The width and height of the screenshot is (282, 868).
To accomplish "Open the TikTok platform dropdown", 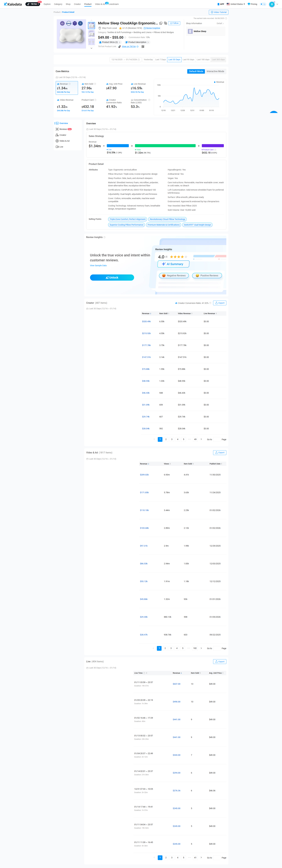I will (x=33, y=4).
